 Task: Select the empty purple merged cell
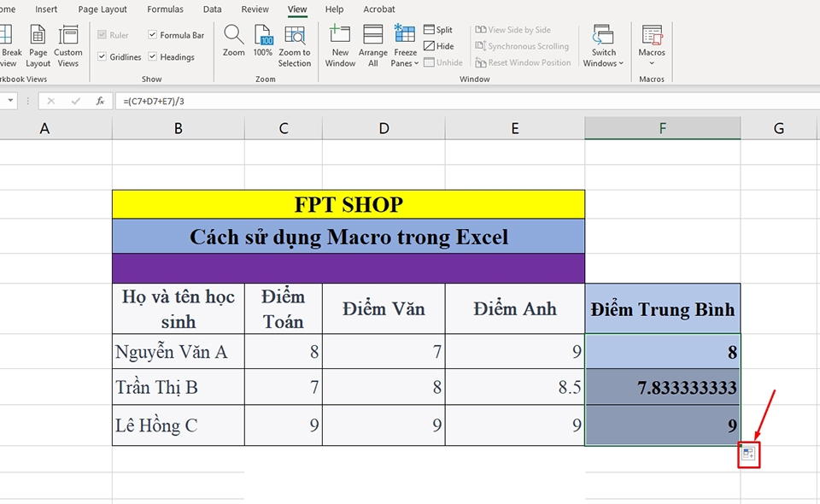pyautogui.click(x=348, y=269)
